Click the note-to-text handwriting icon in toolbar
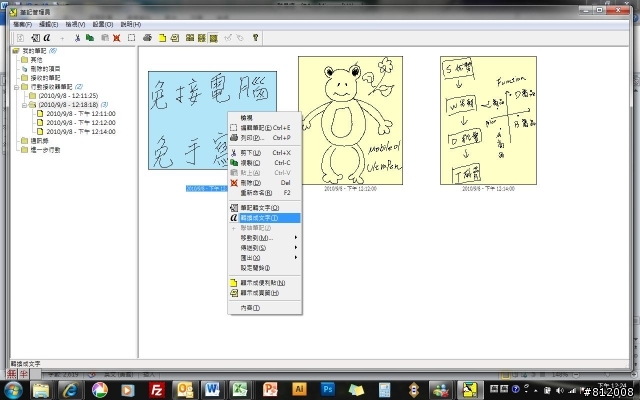 (x=36, y=38)
